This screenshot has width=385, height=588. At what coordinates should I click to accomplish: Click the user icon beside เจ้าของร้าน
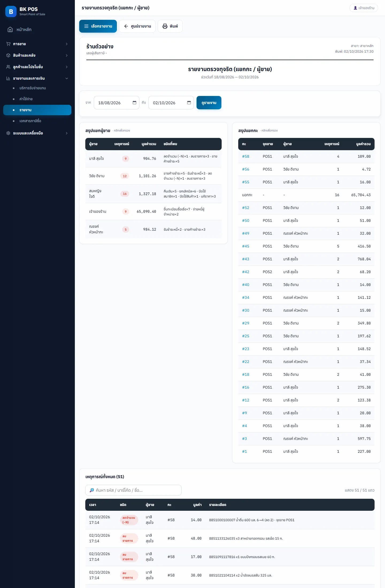pos(355,8)
